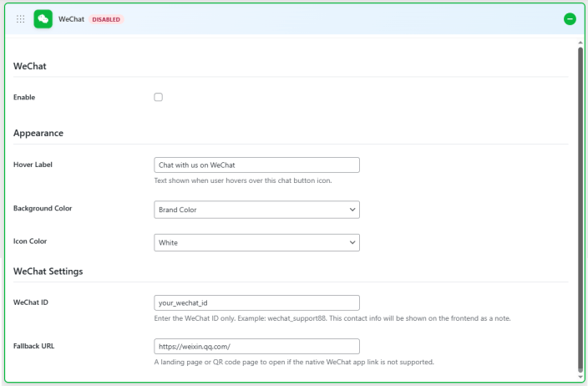Focus the Fallback URL input field
Image resolution: width=588 pixels, height=386 pixels.
coord(256,346)
